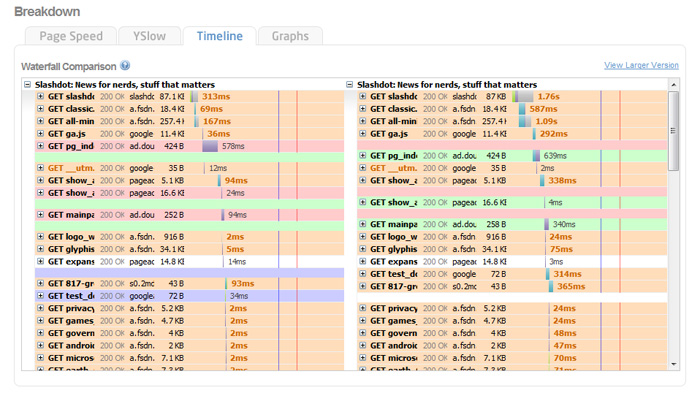Click the orange __utm request name on right
This screenshot has height=393, width=700.
point(393,168)
